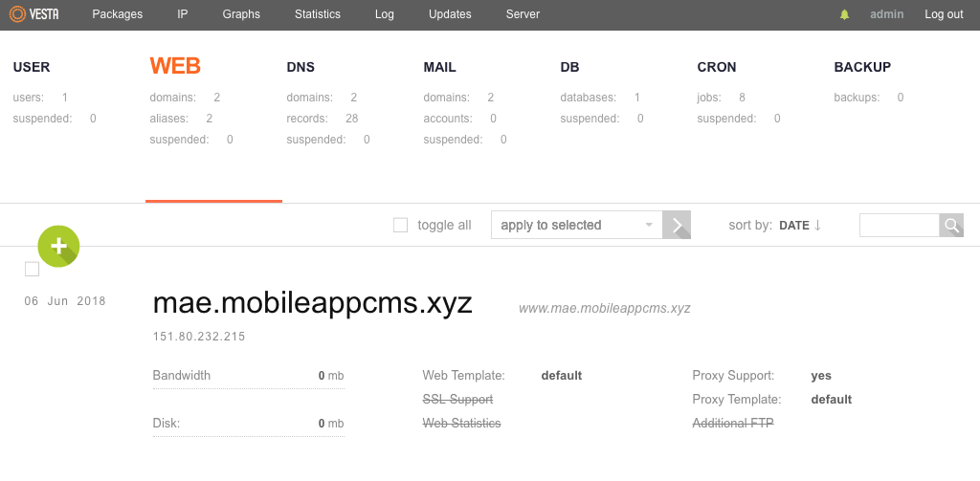Select the mae.mobileappcms.xyz domain checkbox

(32, 270)
